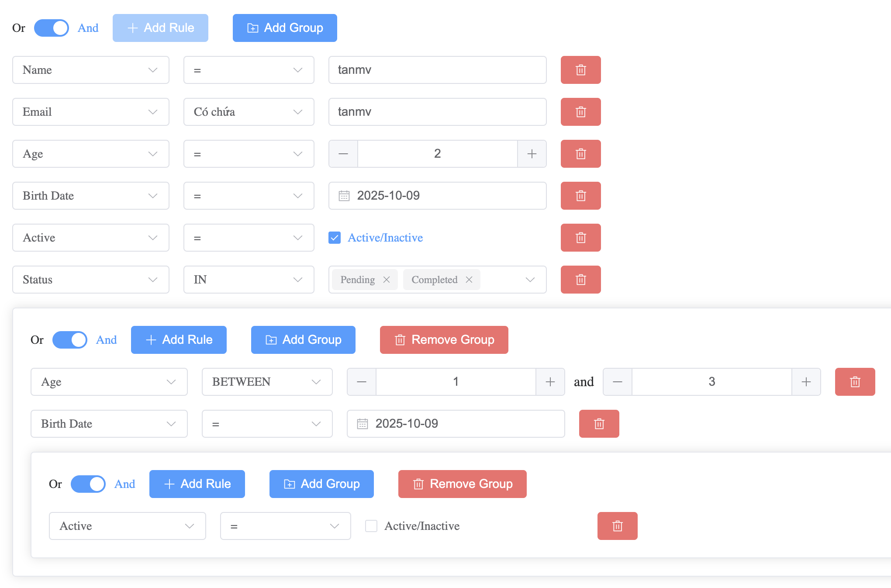Delete the checked Active rule via trash icon
This screenshot has width=891, height=588.
click(x=580, y=238)
